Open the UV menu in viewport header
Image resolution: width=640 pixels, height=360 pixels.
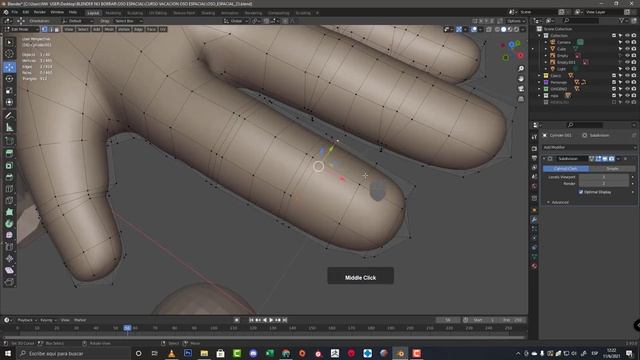coord(163,29)
